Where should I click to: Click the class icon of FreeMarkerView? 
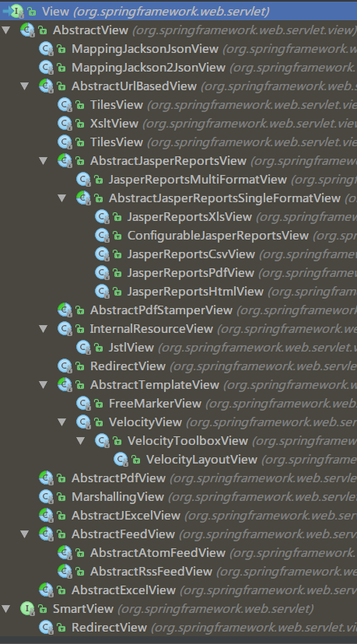point(83,404)
